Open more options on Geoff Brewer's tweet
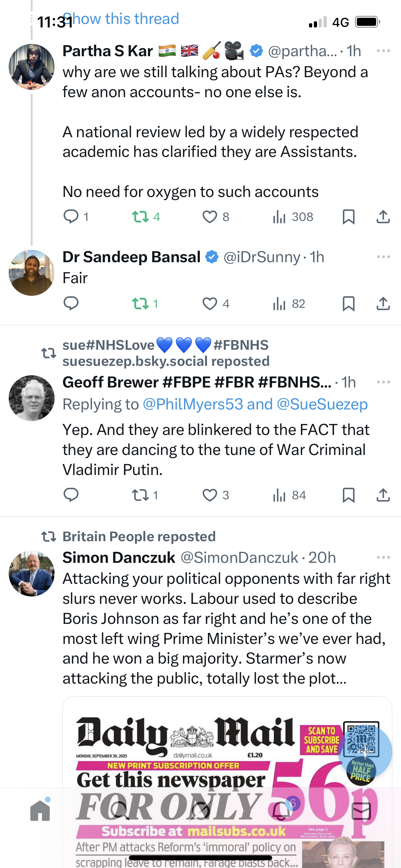Viewport: 401px width, 868px height. point(383,382)
